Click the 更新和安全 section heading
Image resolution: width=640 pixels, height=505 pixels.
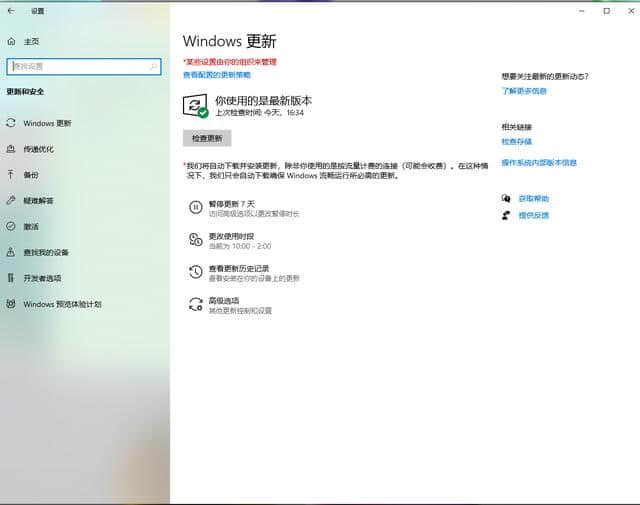pyautogui.click(x=25, y=91)
